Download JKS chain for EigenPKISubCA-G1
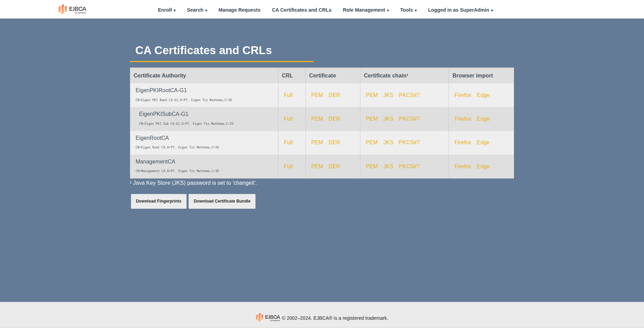This screenshot has height=328, width=644. coord(388,119)
